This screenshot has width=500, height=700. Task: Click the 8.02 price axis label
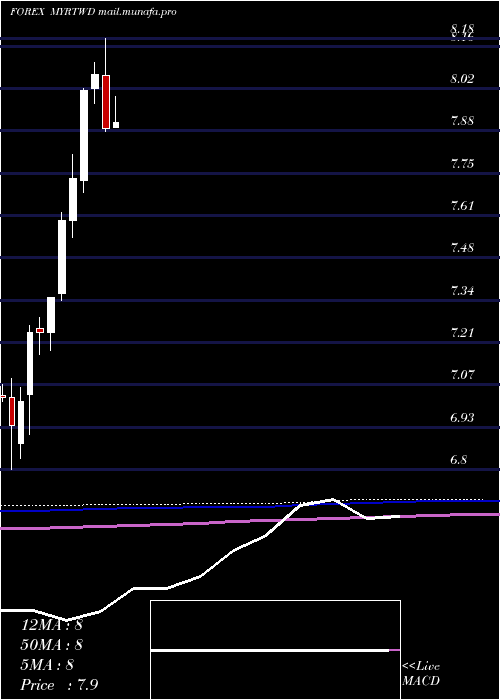click(462, 79)
